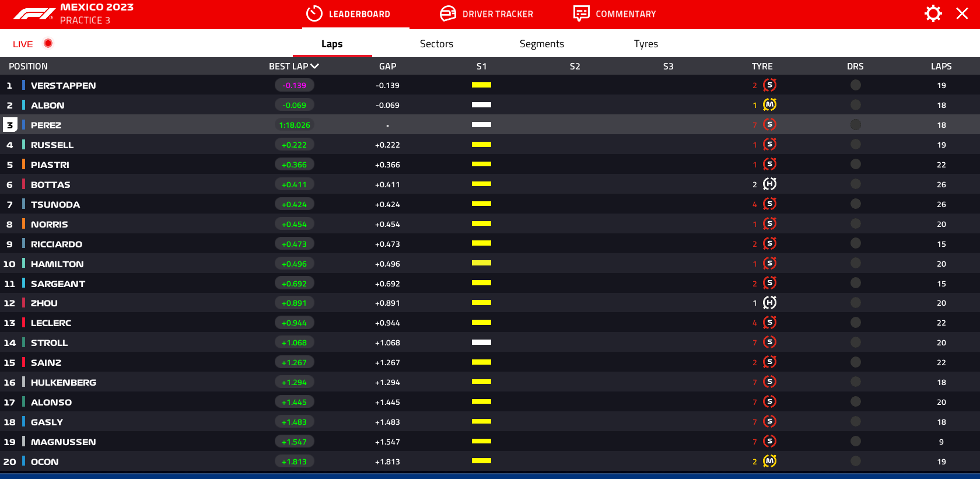This screenshot has width=980, height=479.
Task: Switch to the Laps tab
Action: point(332,44)
